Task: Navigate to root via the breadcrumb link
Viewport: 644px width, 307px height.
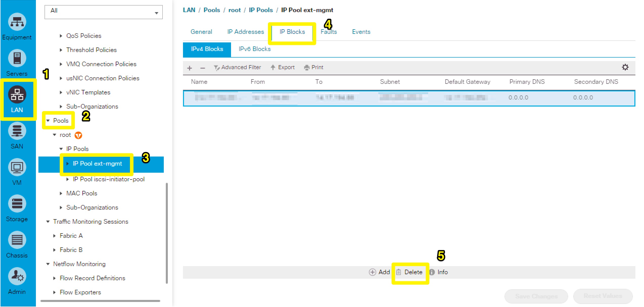Action: pos(235,10)
